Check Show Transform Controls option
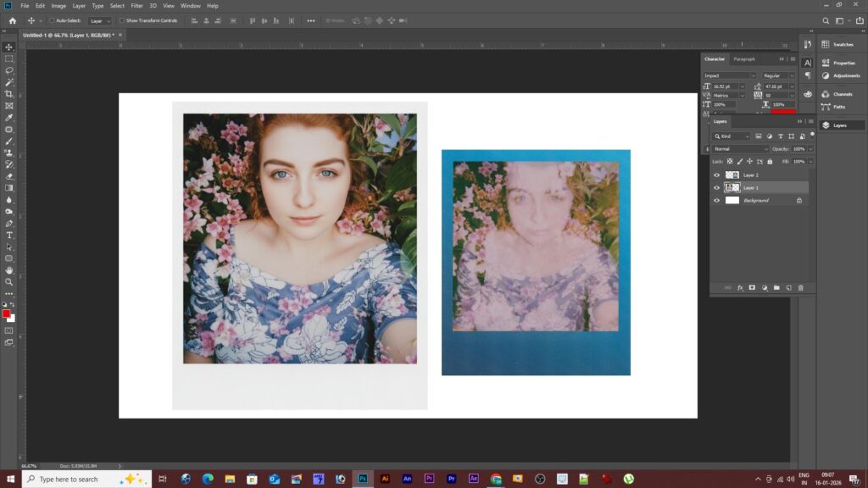Screen dimensions: 868x488 pyautogui.click(x=122, y=20)
